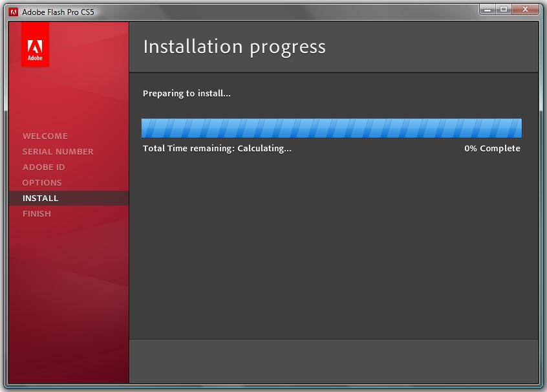Screen dimensions: 547x392
Task: Open the OPTIONS installation step
Action: pos(41,182)
